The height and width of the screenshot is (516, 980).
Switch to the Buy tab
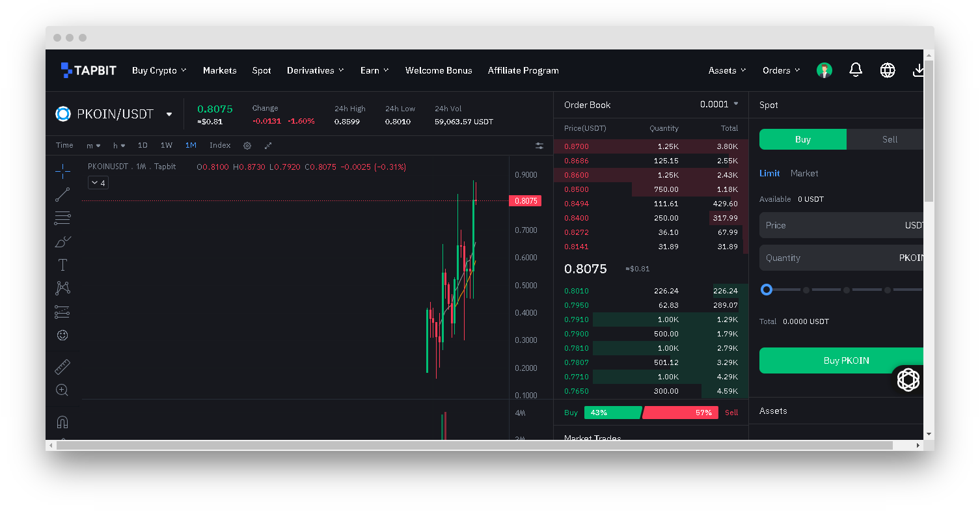tap(803, 139)
